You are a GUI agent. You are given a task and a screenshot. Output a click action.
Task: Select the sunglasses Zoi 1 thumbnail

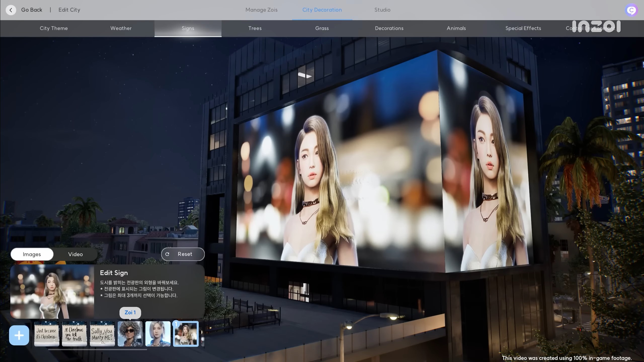(130, 334)
